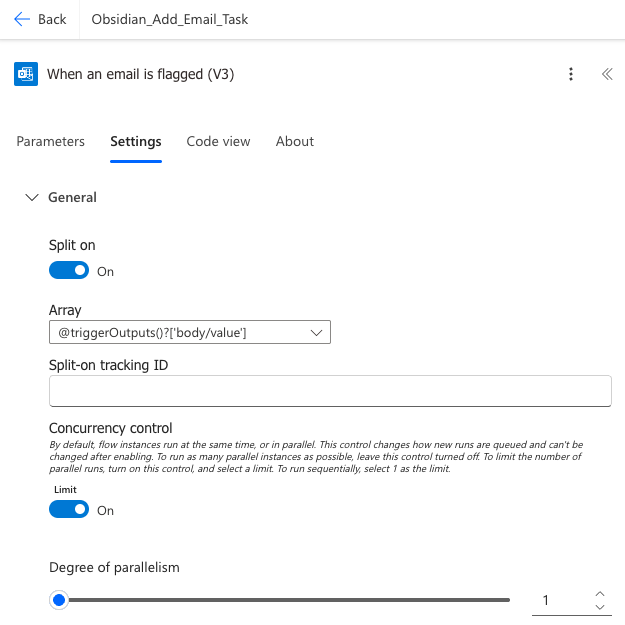
Task: Switch to the Parameters tab
Action: pos(51,142)
